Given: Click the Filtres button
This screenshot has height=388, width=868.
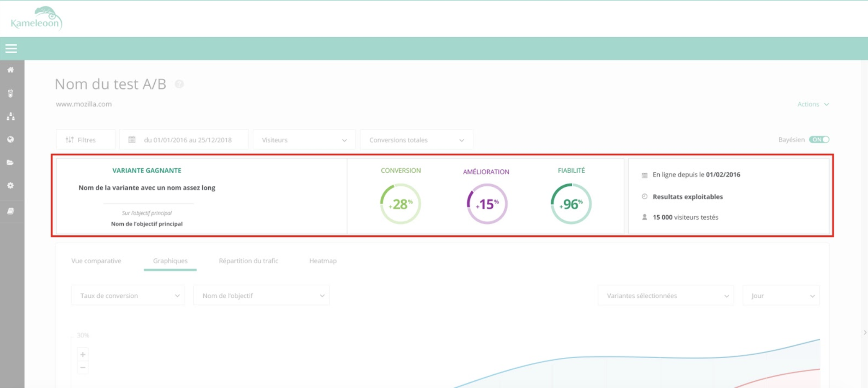Looking at the screenshot, I should click(86, 140).
